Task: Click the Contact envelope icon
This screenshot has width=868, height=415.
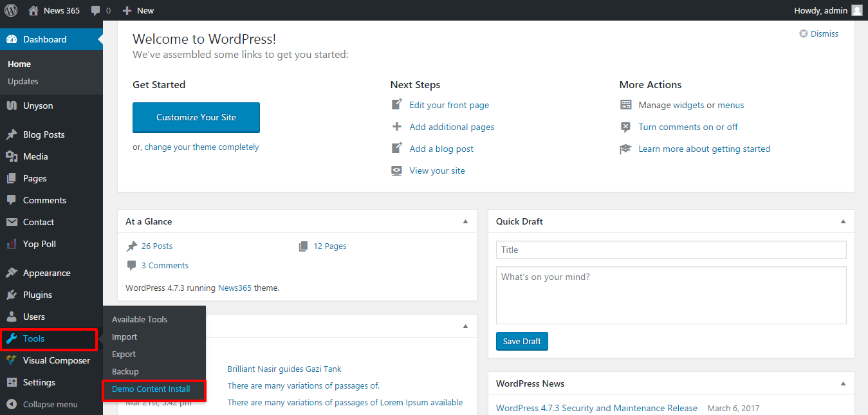Action: 12,222
